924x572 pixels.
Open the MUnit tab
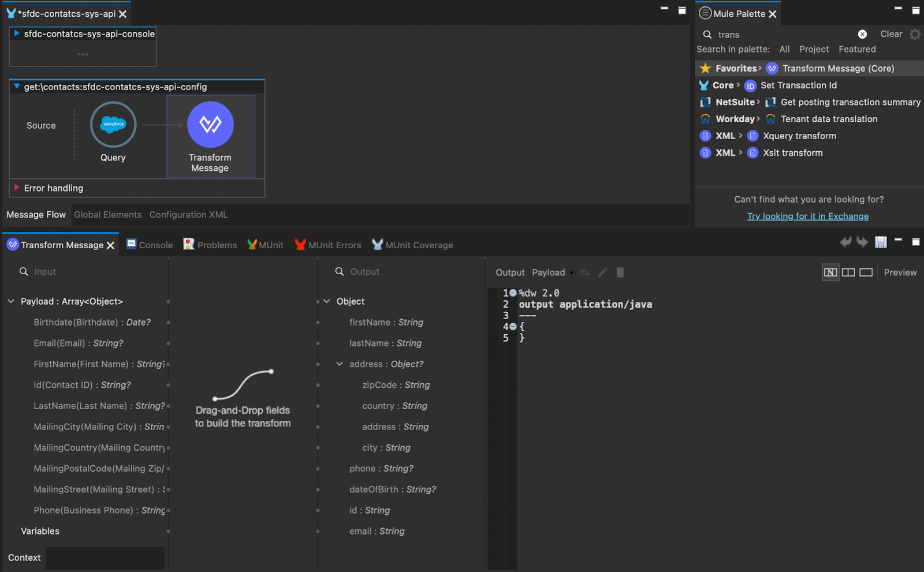tap(266, 245)
